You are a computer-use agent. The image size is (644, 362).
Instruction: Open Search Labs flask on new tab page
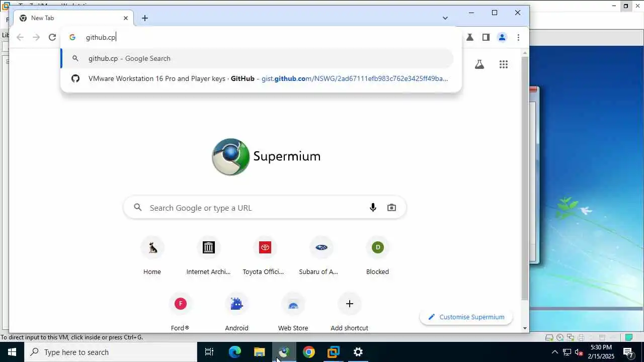click(x=479, y=64)
